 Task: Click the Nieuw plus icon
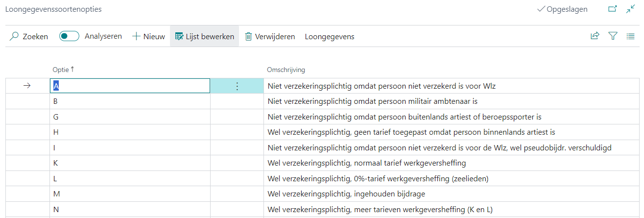[137, 36]
